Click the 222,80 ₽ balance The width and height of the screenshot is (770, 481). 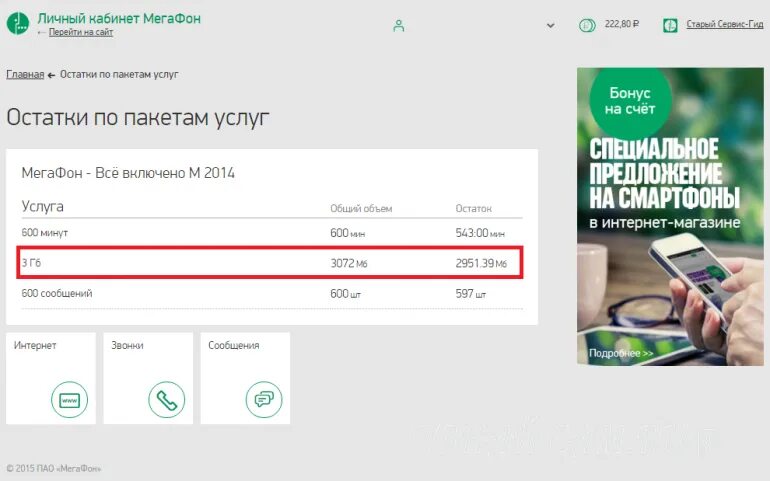(622, 24)
